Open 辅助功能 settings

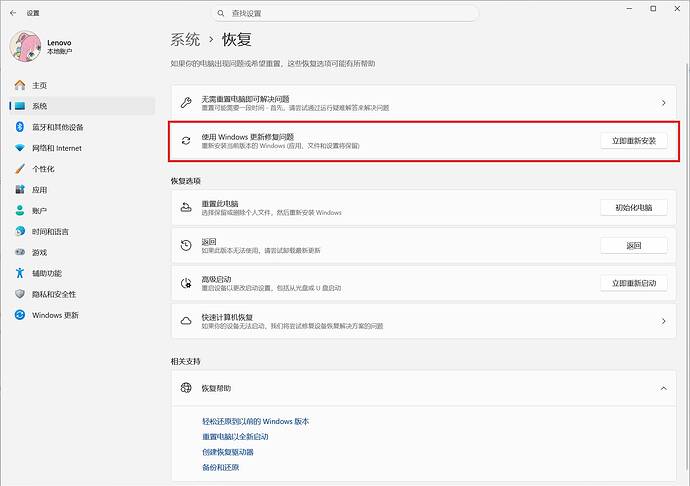[x=82, y=273]
